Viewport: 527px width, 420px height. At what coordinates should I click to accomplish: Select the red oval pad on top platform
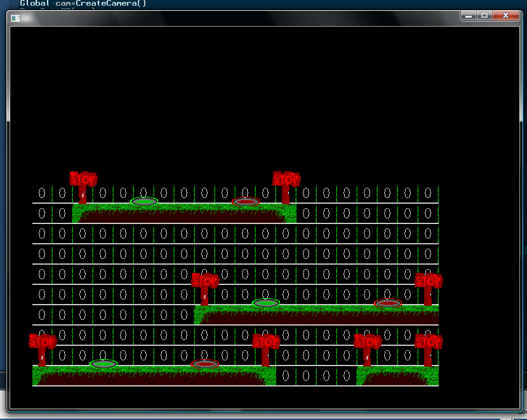pyautogui.click(x=246, y=202)
